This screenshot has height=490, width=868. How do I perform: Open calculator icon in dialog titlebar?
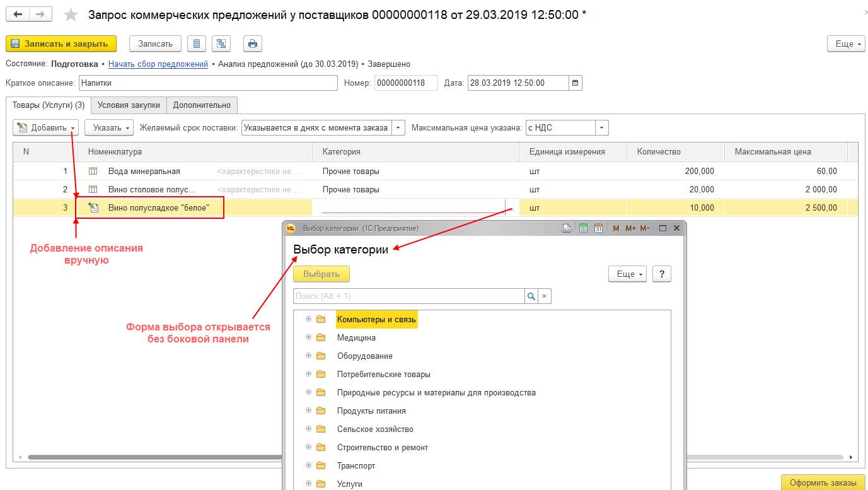583,228
